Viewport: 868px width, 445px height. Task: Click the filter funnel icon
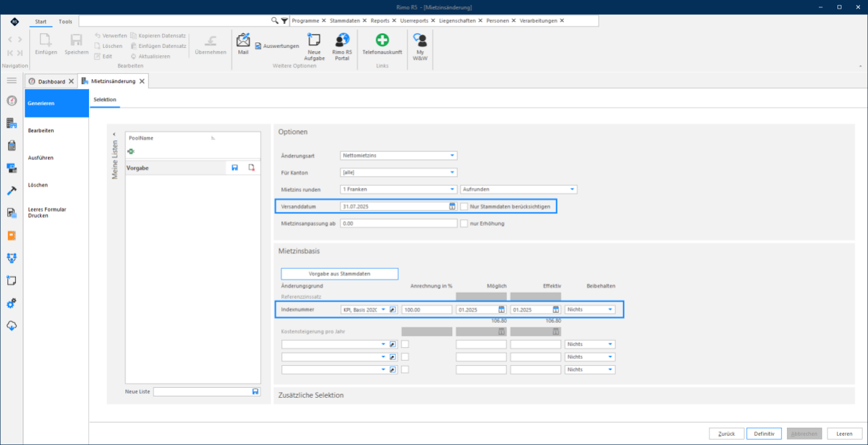click(x=284, y=21)
